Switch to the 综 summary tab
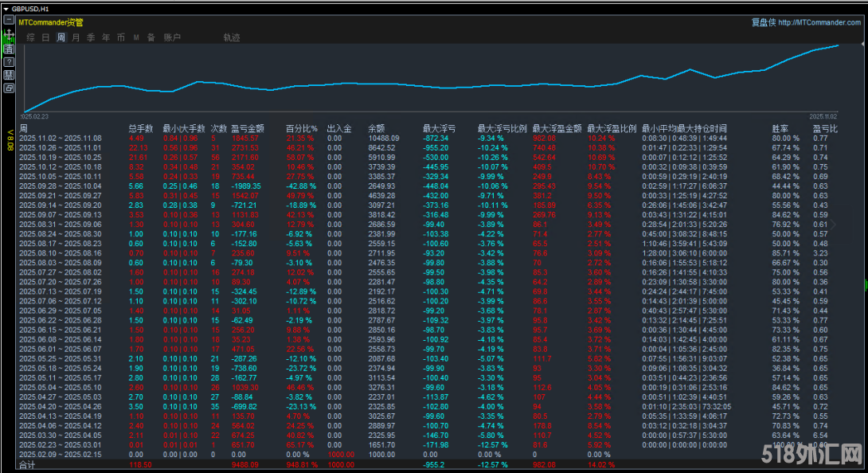Viewport: 868px width, 473px height. 30,37
